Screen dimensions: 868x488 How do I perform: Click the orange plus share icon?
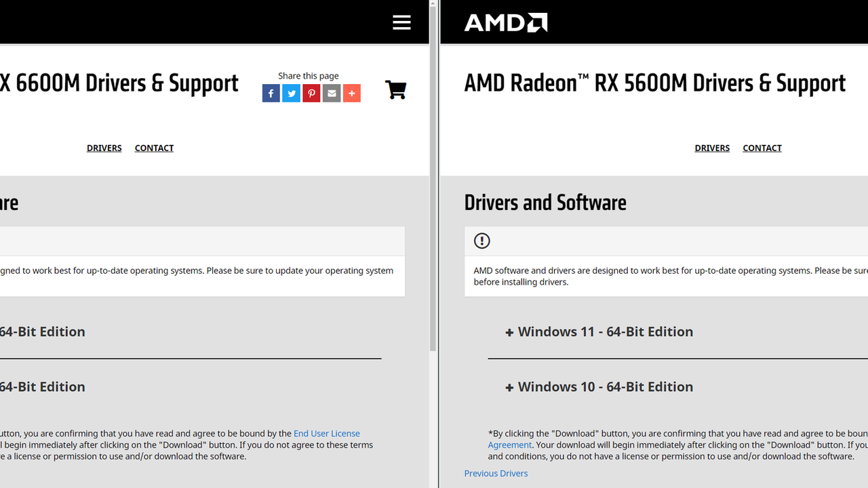351,94
